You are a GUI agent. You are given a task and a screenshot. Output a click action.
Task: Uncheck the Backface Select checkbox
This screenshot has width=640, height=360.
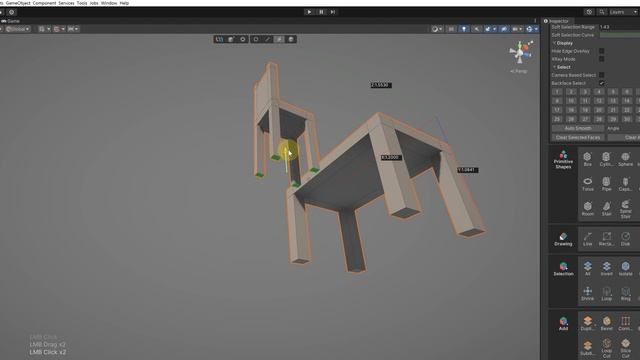(601, 83)
